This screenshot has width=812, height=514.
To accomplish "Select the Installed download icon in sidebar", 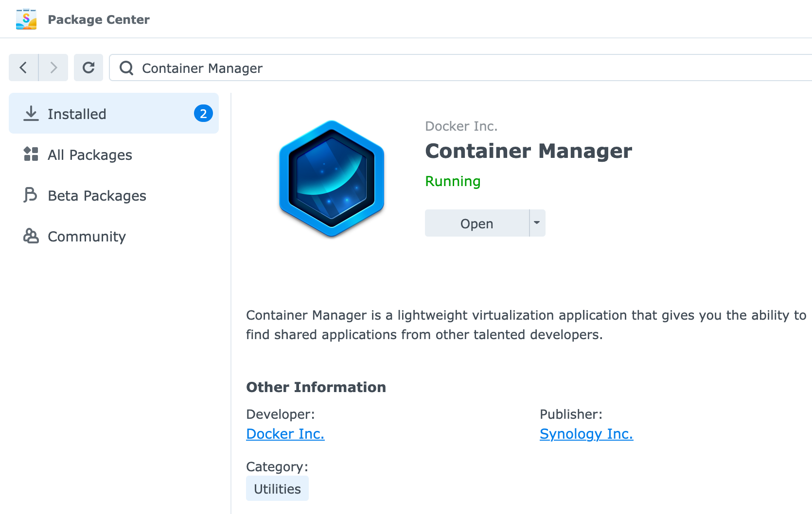I will coord(30,113).
